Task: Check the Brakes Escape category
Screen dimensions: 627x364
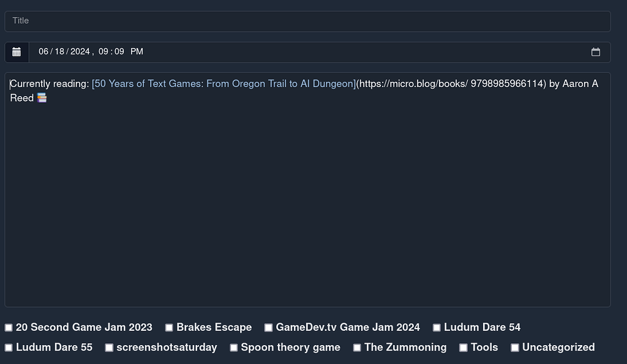Action: pyautogui.click(x=169, y=328)
